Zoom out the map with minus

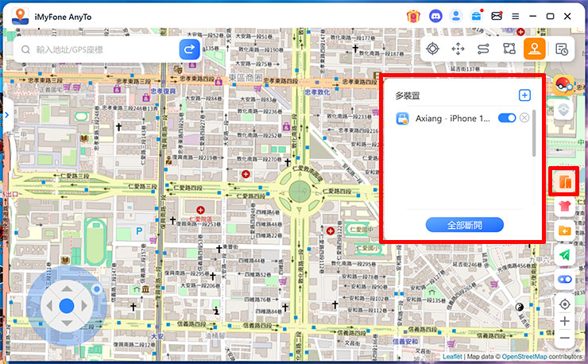564,338
